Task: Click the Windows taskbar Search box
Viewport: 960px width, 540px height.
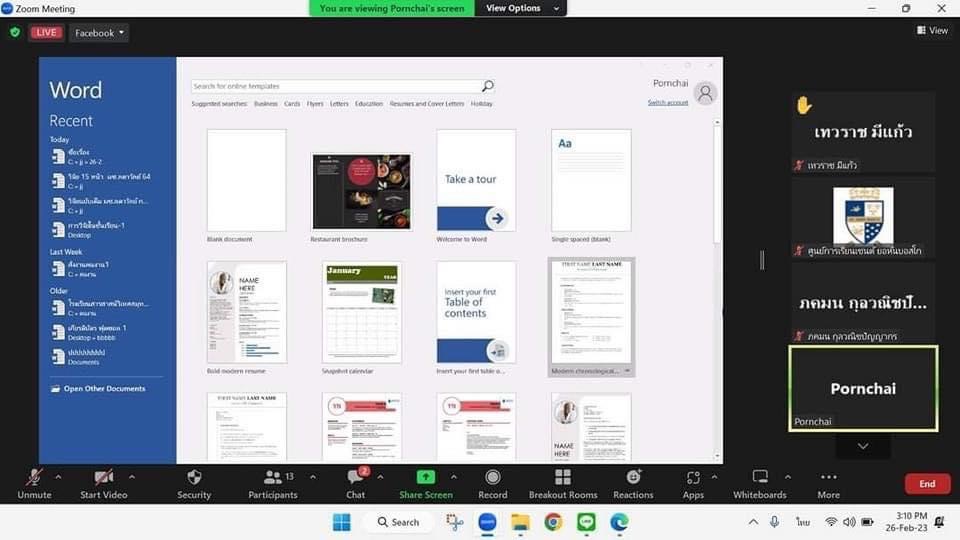Action: [x=398, y=522]
